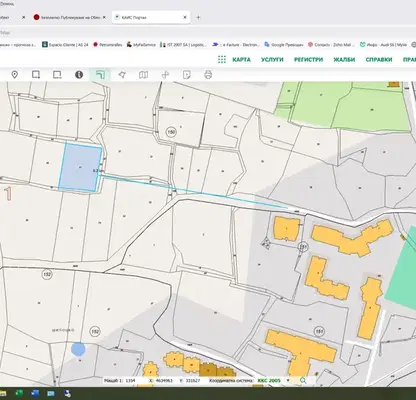
Task: Click the blue highlighted land parcel
Action: (x=80, y=167)
